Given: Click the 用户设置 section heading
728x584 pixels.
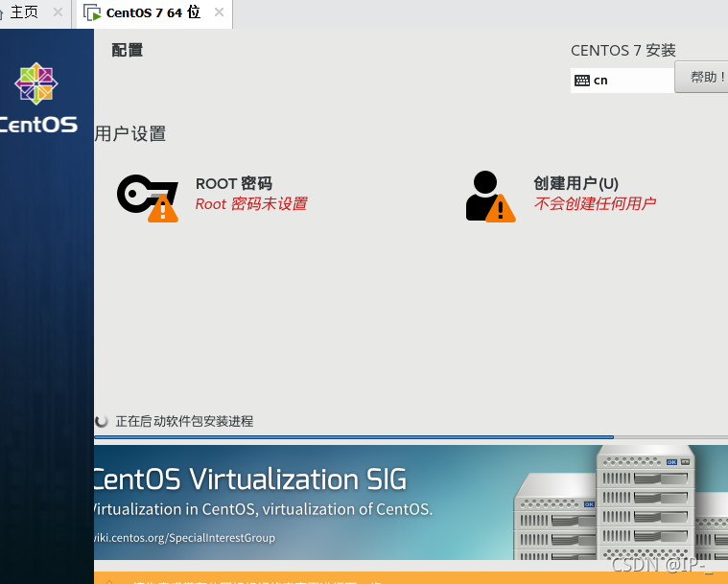Looking at the screenshot, I should tap(130, 133).
